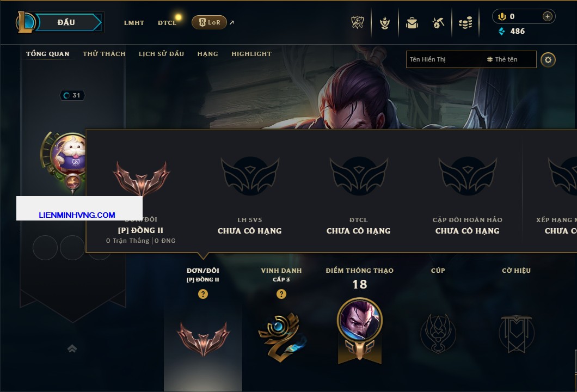Select the Hạng tab

(207, 54)
